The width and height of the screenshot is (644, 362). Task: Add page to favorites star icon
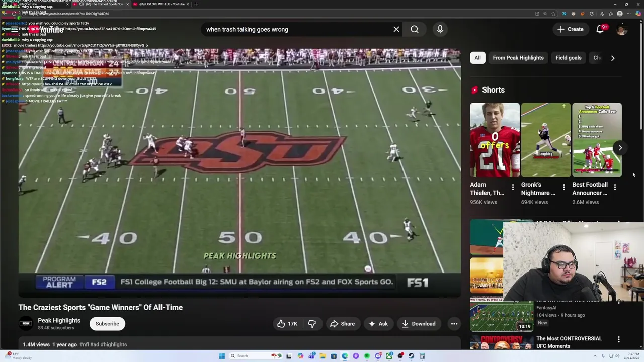coord(553,14)
